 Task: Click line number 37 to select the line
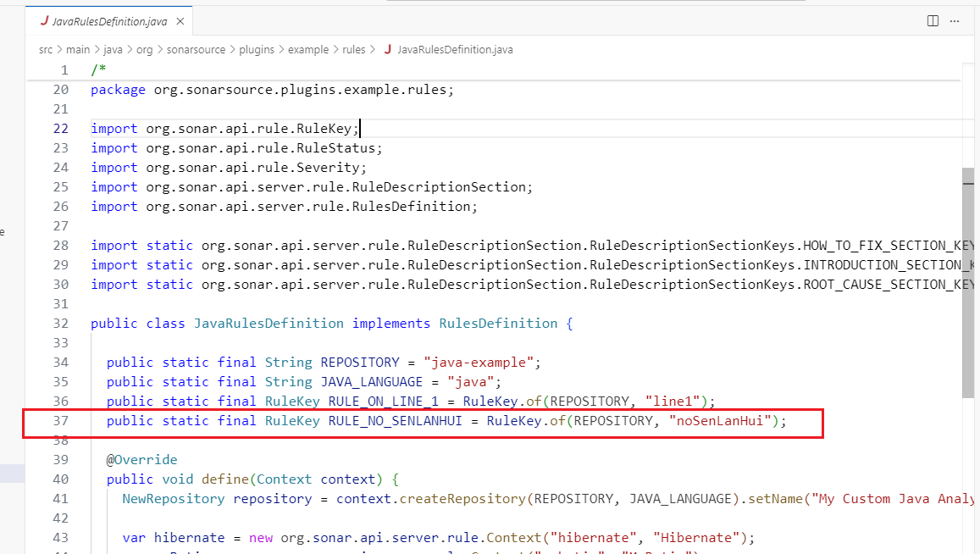60,420
